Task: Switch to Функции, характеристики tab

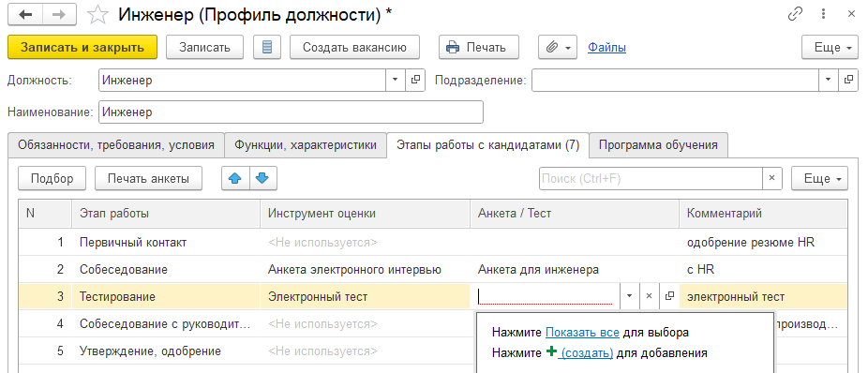Action: (x=306, y=145)
